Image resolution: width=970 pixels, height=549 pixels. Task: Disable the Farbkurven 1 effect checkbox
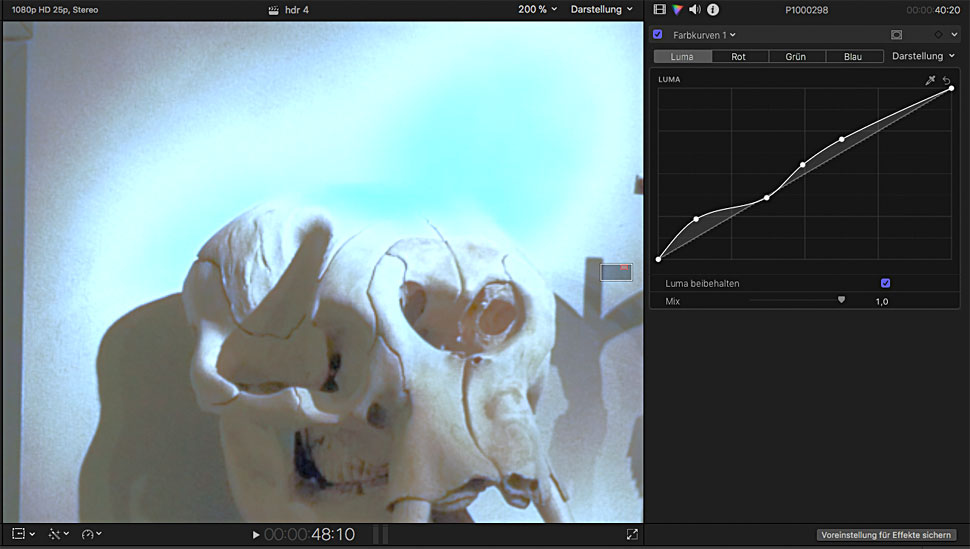(658, 35)
